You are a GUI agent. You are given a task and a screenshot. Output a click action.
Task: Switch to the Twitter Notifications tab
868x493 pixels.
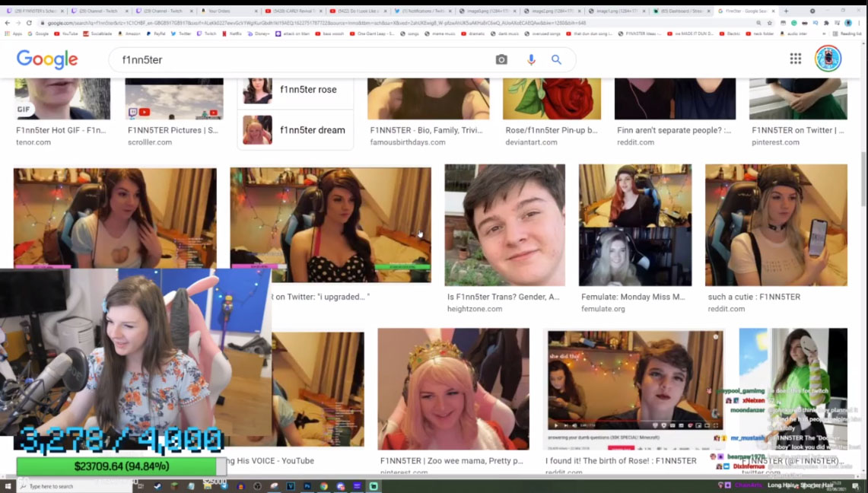tap(423, 11)
